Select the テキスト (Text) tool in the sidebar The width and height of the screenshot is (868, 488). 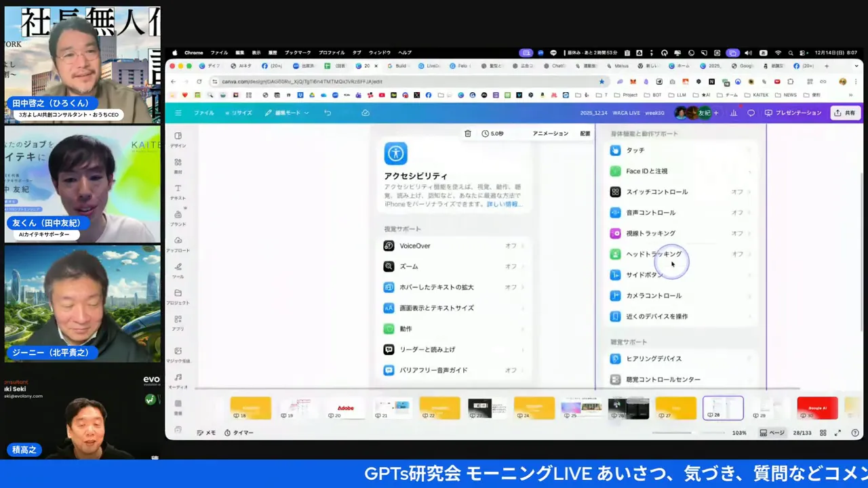[x=178, y=192]
